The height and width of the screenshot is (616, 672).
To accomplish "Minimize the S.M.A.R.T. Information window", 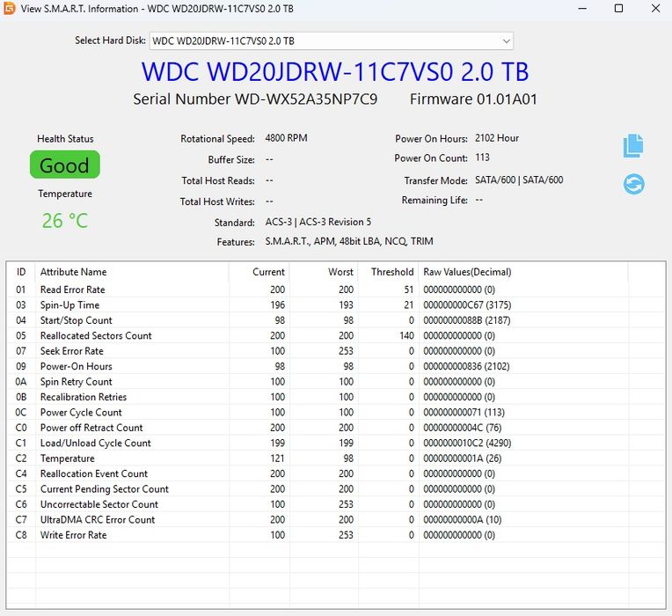I will pos(582,8).
